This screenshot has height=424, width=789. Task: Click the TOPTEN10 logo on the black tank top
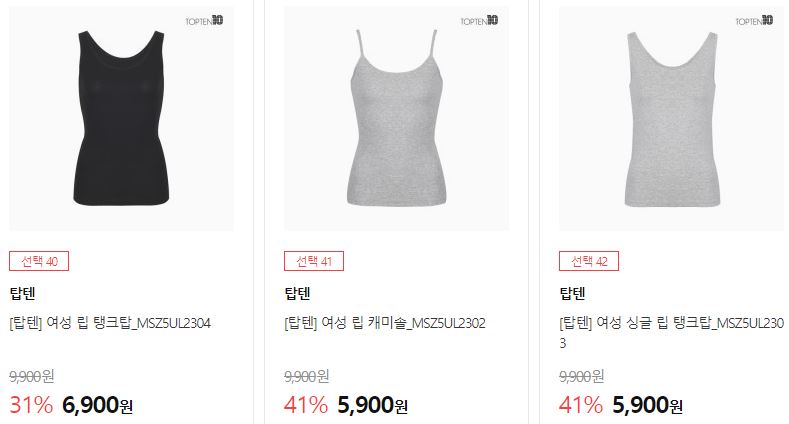(204, 21)
